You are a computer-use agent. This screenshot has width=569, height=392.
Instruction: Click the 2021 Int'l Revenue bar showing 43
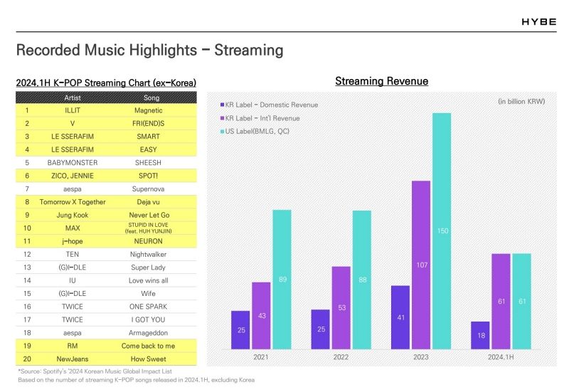tap(261, 315)
